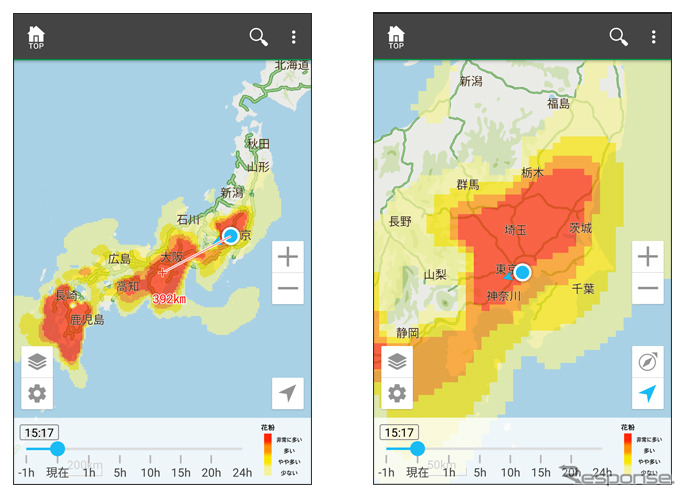Tap the TOP home icon in left screen

click(36, 37)
